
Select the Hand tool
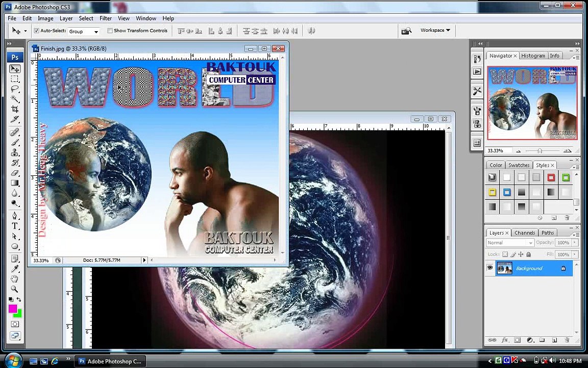(15, 279)
